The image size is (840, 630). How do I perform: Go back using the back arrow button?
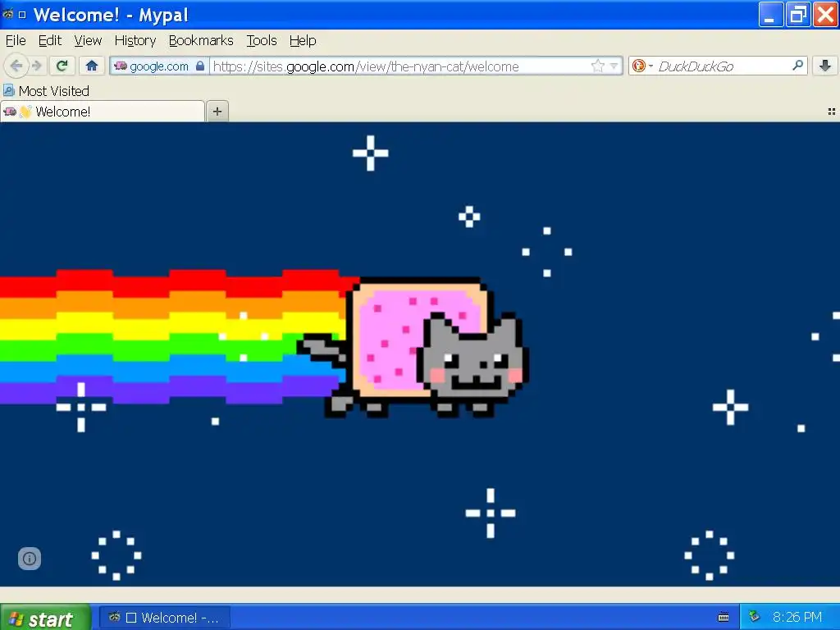[x=16, y=66]
